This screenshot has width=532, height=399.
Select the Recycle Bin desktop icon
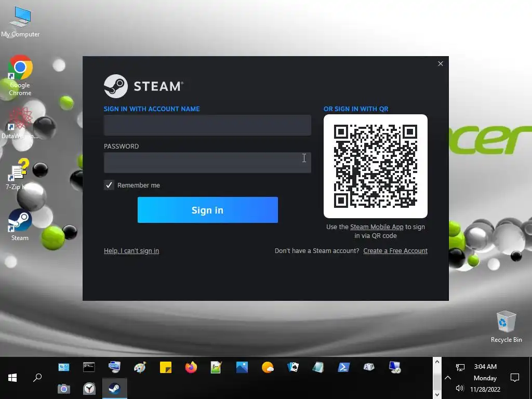(x=506, y=327)
